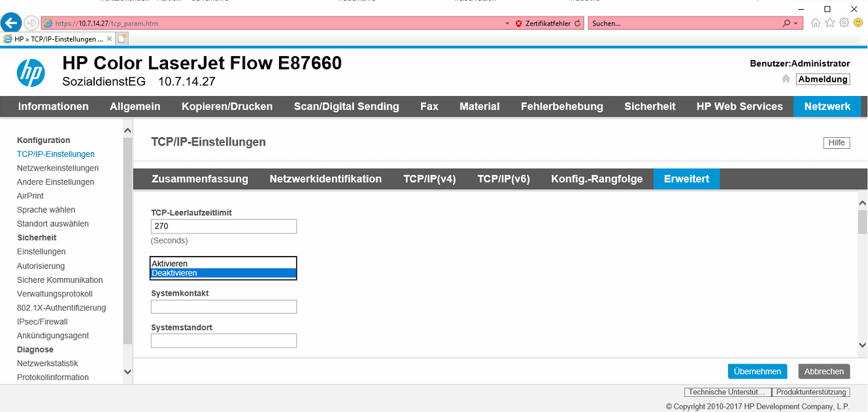Click into the Systemkontakt text field

coord(224,307)
